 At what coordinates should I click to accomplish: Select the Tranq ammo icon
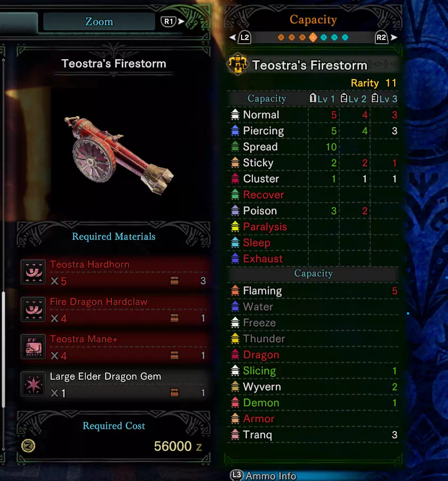[235, 435]
